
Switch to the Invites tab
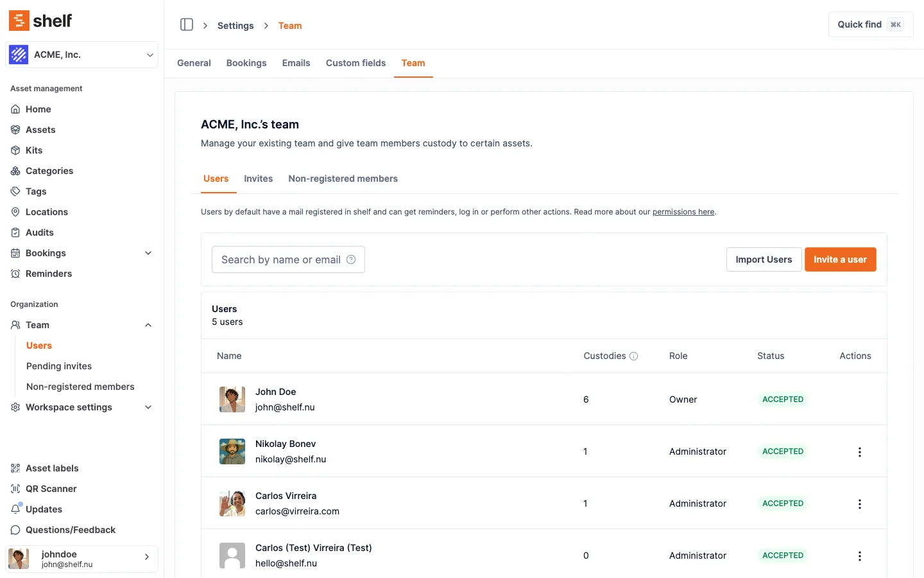tap(258, 179)
